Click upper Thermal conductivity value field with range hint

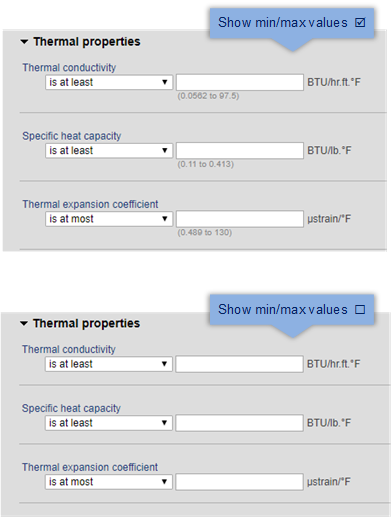(240, 82)
